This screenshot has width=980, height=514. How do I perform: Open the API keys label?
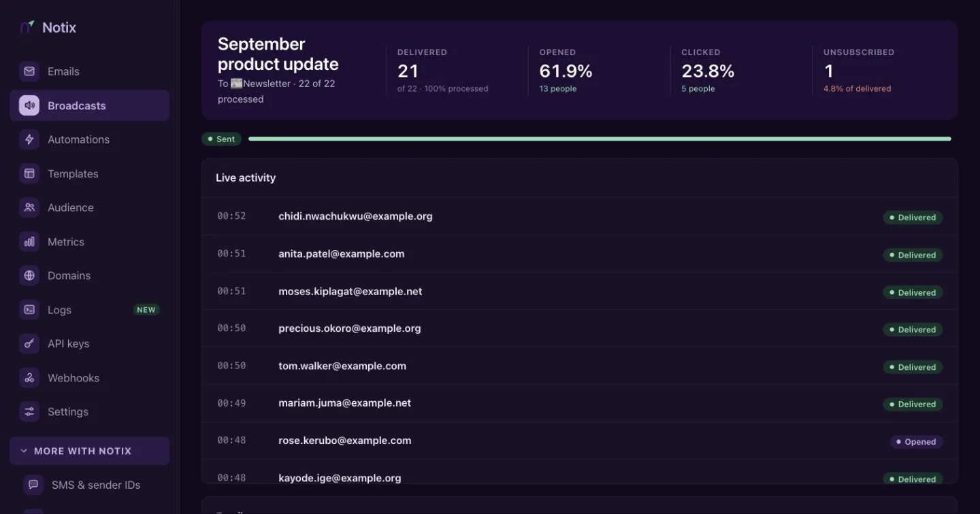pos(68,343)
